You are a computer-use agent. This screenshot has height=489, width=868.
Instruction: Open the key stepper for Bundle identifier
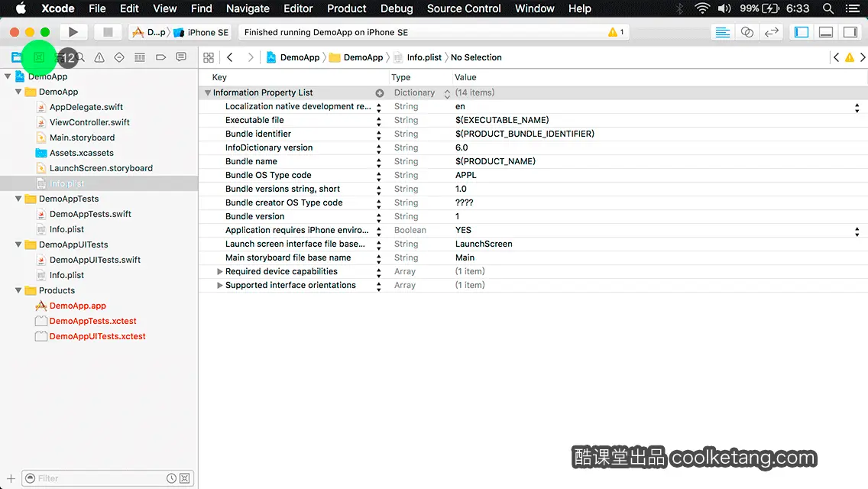379,134
